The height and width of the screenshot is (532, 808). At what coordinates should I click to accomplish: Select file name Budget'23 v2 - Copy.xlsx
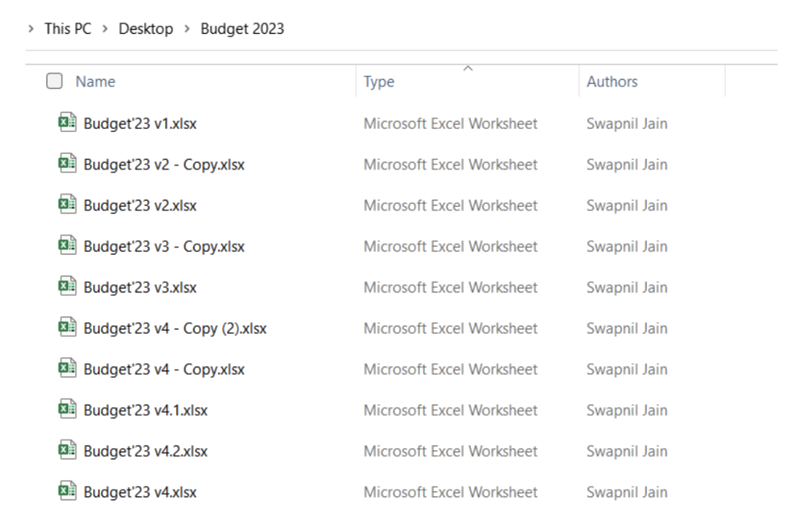pos(164,165)
